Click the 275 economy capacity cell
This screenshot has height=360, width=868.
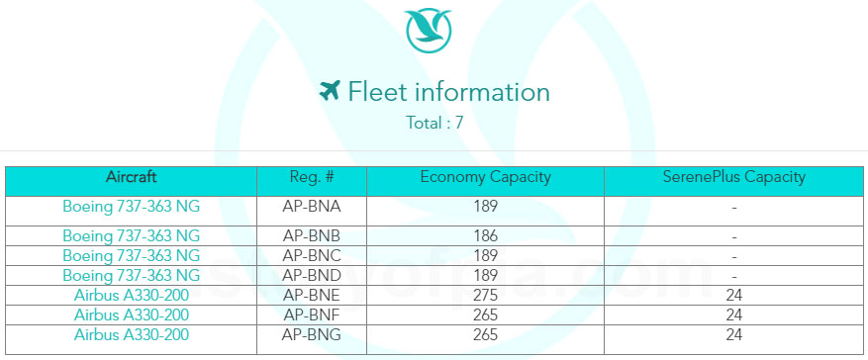point(486,295)
